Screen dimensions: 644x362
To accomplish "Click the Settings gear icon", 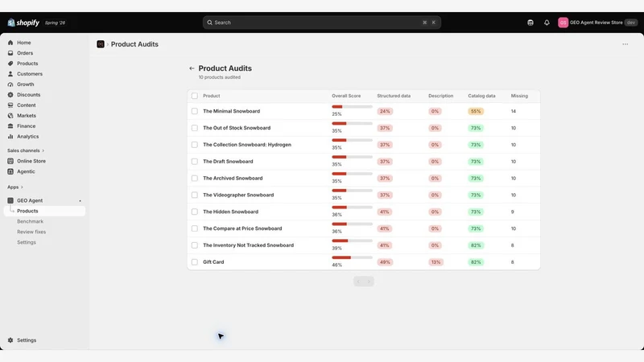I will (x=10, y=340).
